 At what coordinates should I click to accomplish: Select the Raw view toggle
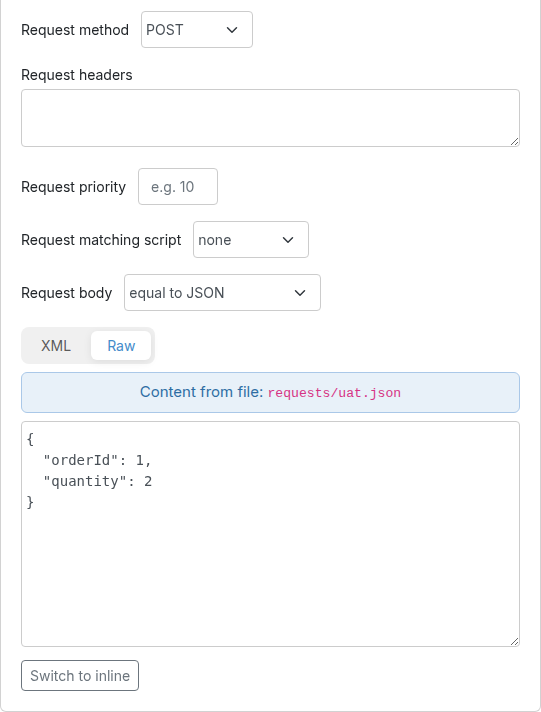pyautogui.click(x=121, y=346)
